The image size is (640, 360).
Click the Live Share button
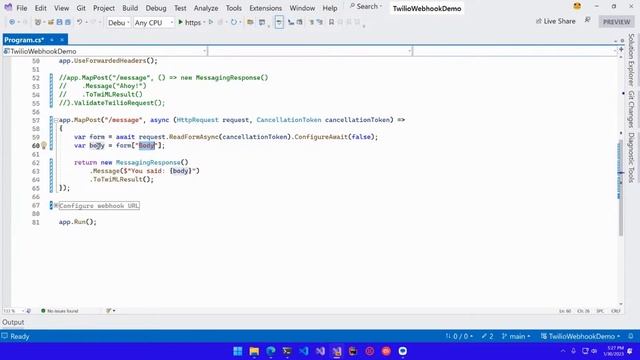click(556, 21)
